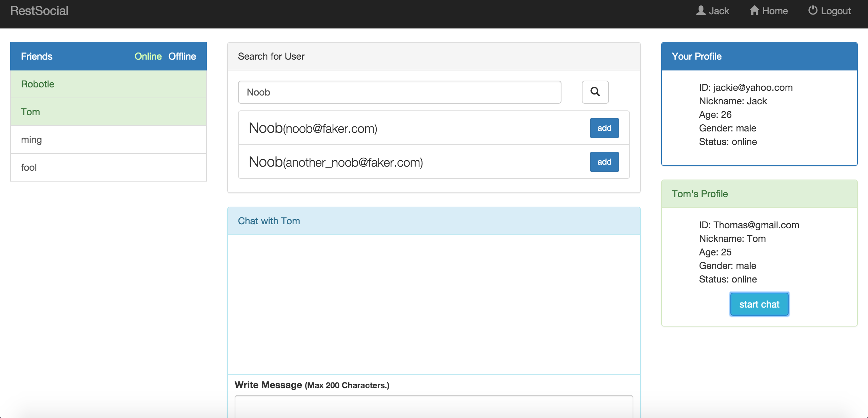Select friend Robotie in list
868x418 pixels.
[x=108, y=84]
